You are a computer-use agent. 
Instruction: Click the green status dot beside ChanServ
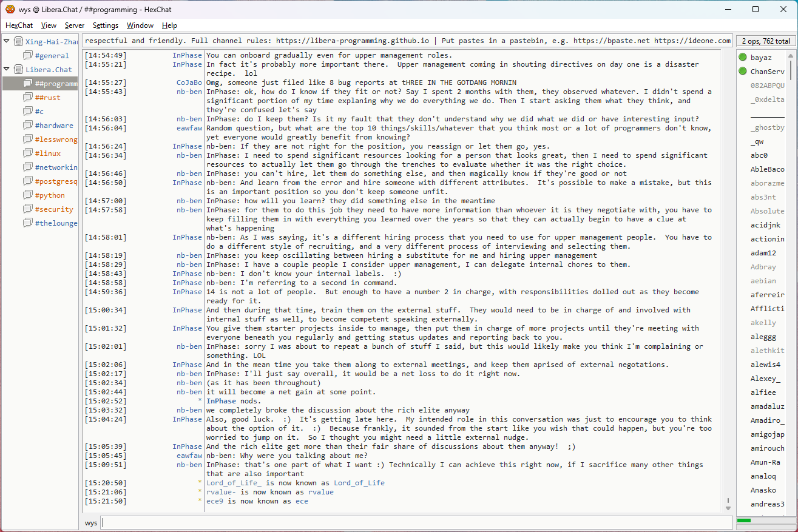pyautogui.click(x=743, y=72)
